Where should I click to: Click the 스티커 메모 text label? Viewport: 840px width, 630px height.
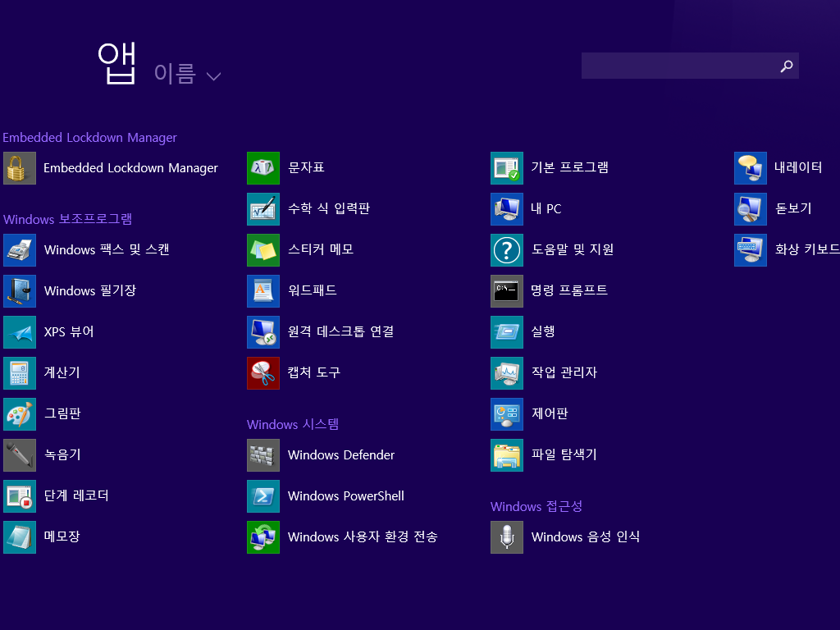[x=321, y=249]
